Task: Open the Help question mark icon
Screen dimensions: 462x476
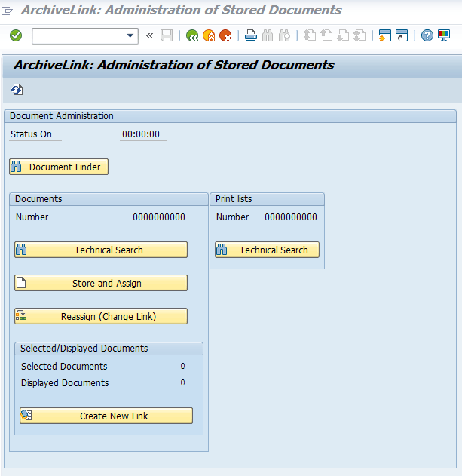Action: pos(427,35)
